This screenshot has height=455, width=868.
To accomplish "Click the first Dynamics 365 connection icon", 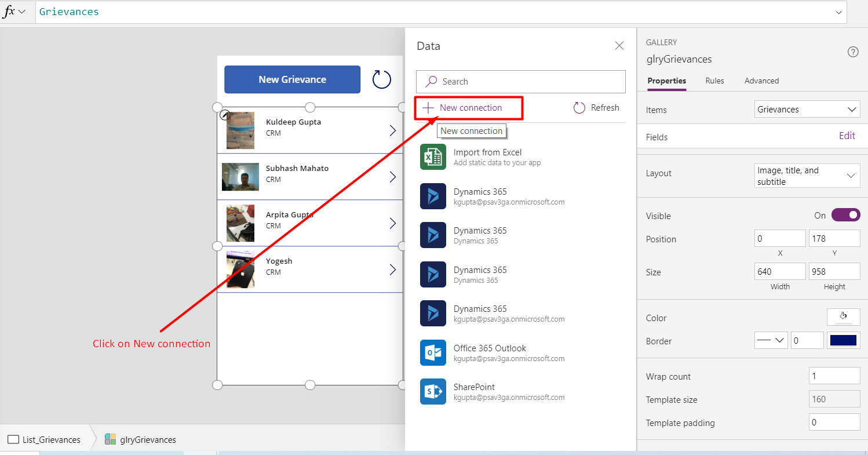I will [x=433, y=196].
